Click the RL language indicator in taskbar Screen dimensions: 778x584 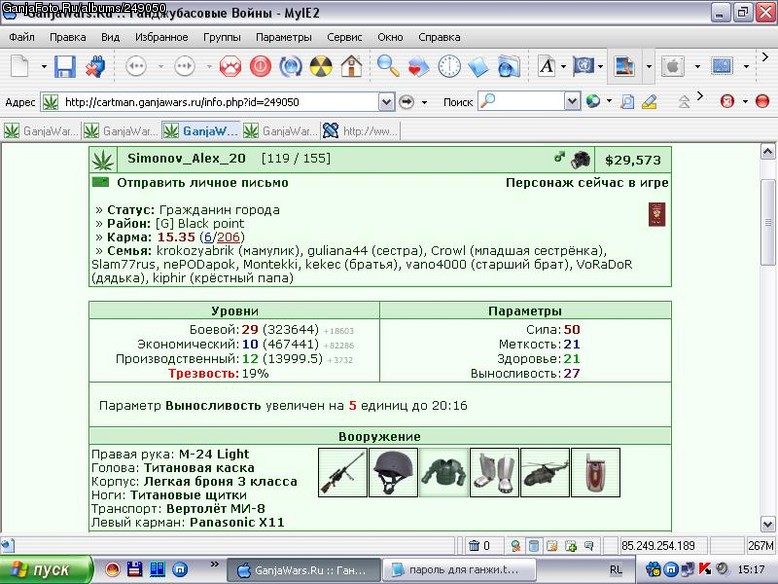pyautogui.click(x=616, y=570)
